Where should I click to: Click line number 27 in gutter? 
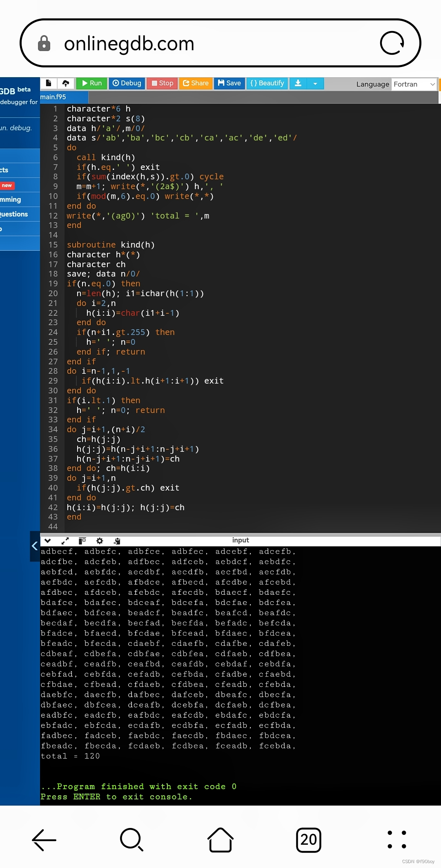pos(53,361)
